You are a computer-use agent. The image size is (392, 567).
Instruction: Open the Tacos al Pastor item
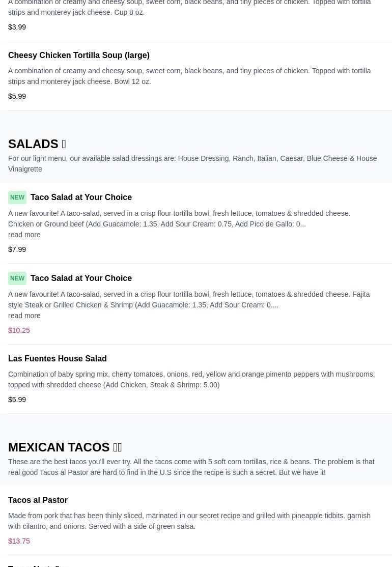38,500
